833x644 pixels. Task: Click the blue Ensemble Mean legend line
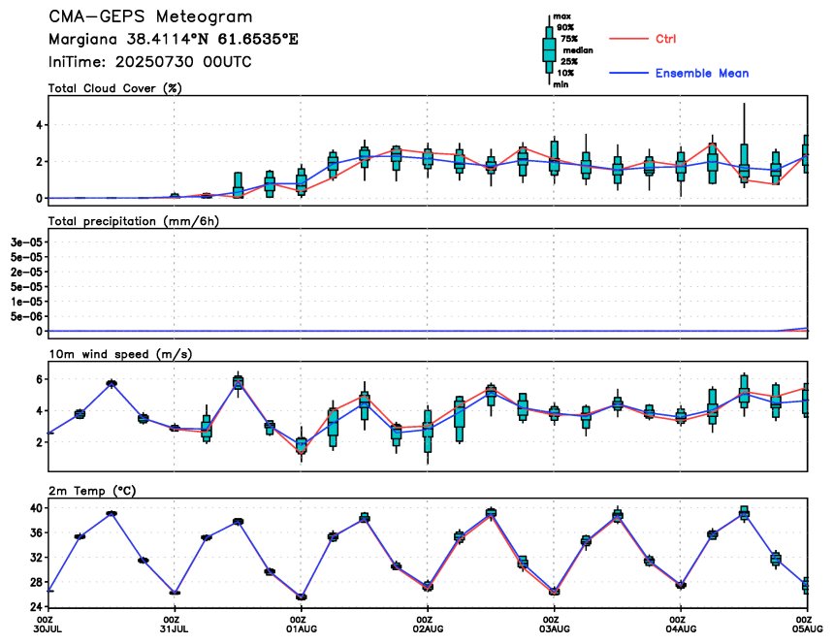628,73
